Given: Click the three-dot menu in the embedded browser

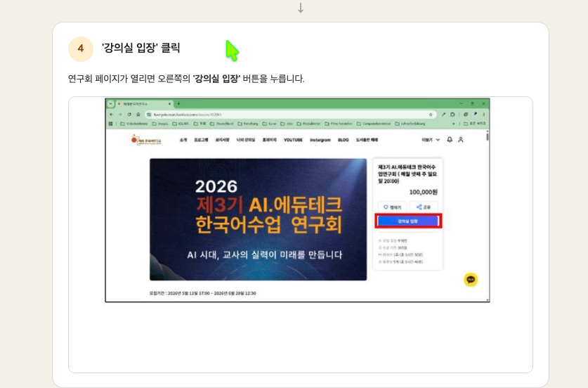Looking at the screenshot, I should pos(484,115).
